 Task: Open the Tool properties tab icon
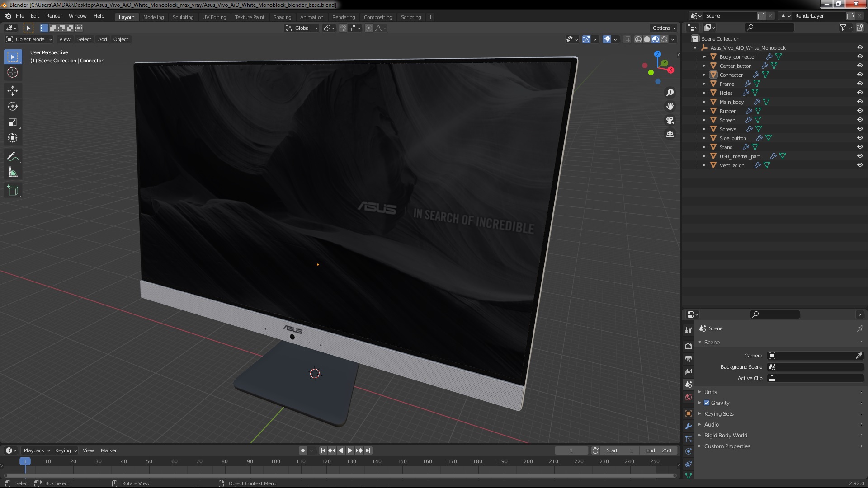pos(689,330)
